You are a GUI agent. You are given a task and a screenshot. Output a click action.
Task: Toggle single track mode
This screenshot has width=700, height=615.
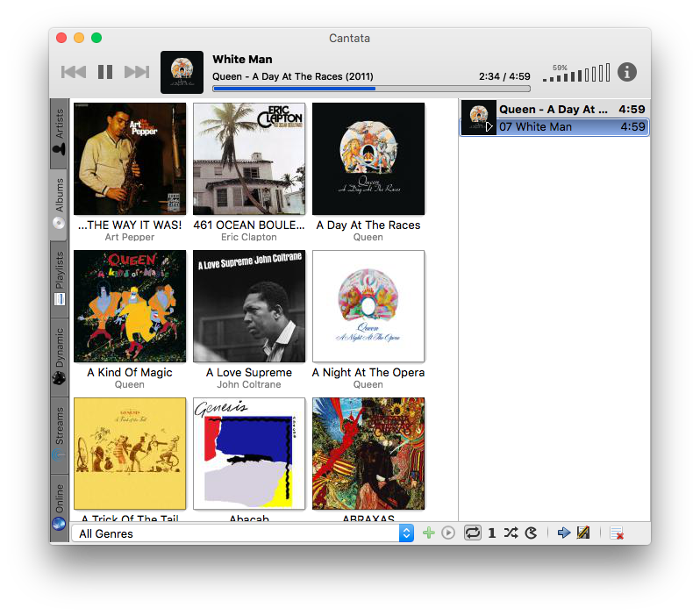[491, 533]
